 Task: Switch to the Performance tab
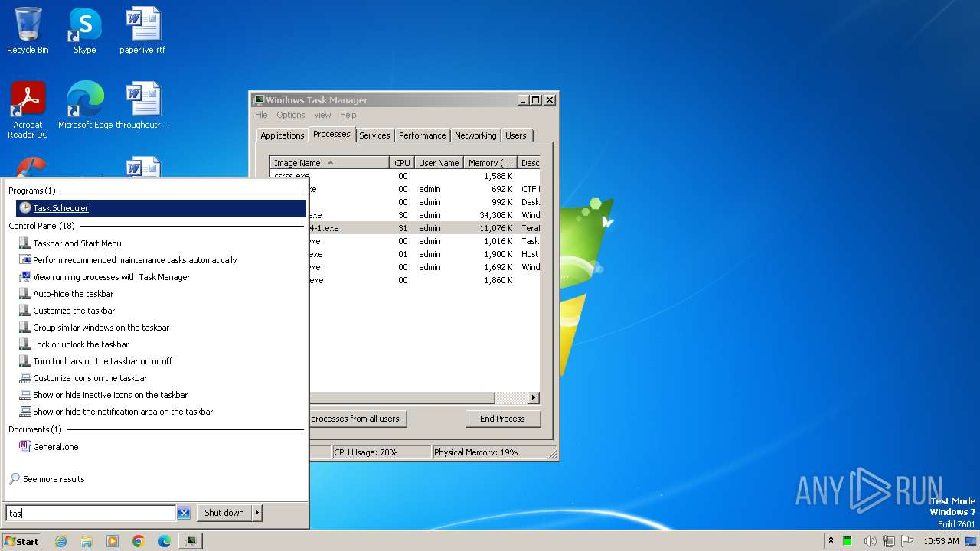click(422, 135)
